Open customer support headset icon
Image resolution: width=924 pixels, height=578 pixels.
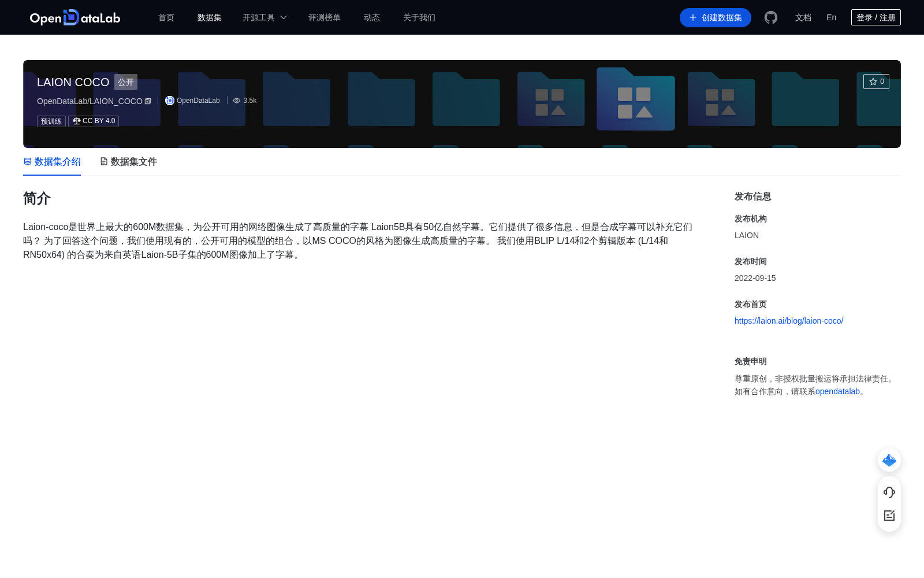(889, 492)
